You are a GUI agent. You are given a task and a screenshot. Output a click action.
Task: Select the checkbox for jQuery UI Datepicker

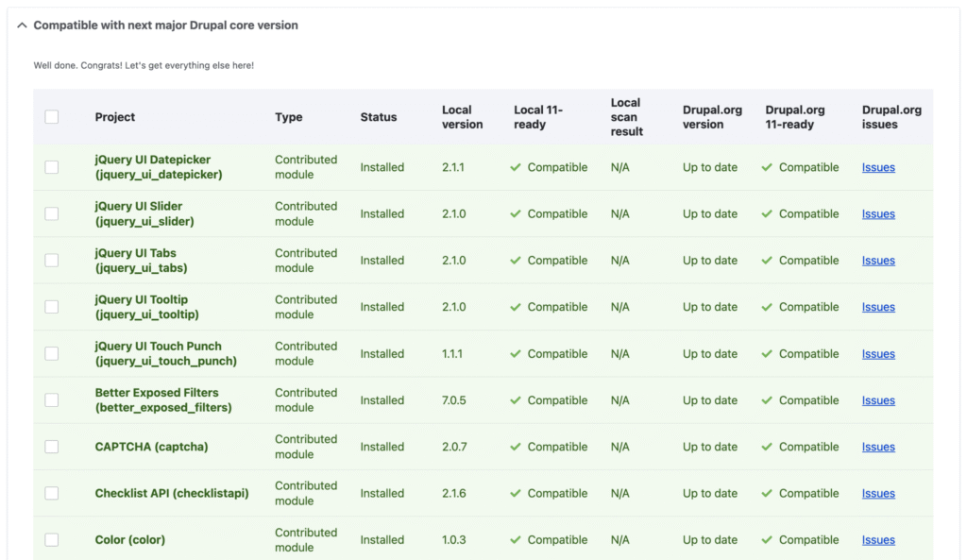(52, 167)
